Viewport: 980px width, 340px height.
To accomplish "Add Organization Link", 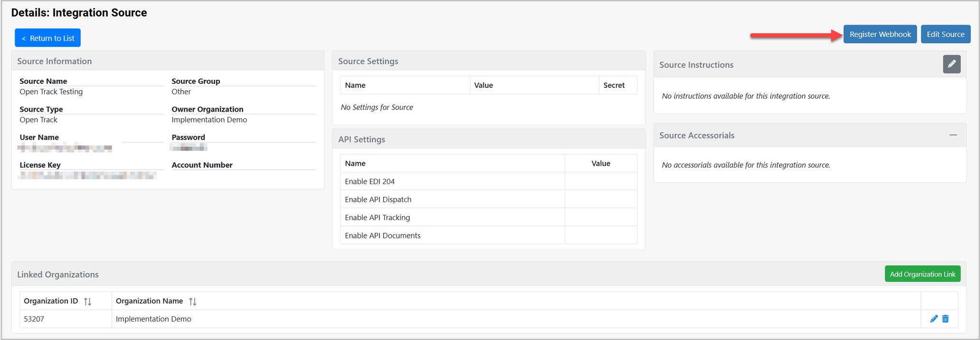I will click(x=922, y=274).
